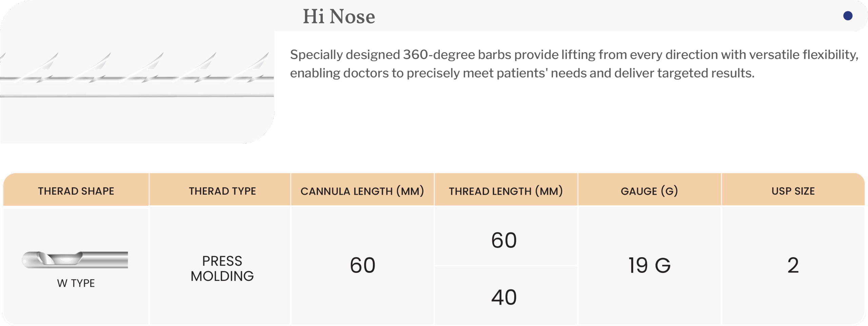Click the smooth lower thread in image
The width and height of the screenshot is (868, 326).
point(137,96)
